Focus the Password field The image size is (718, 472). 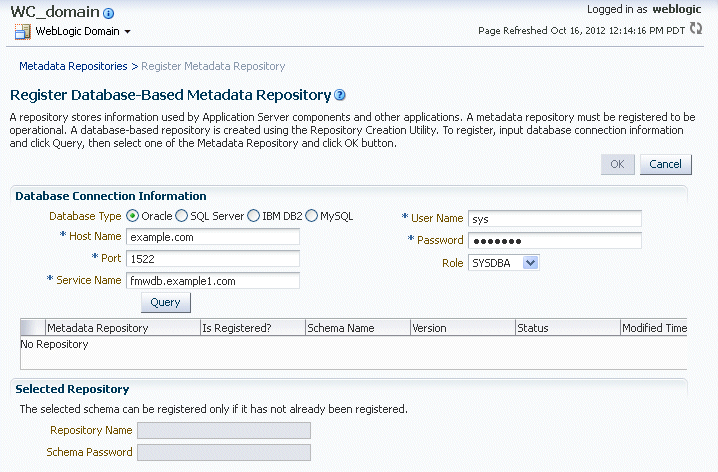point(555,241)
